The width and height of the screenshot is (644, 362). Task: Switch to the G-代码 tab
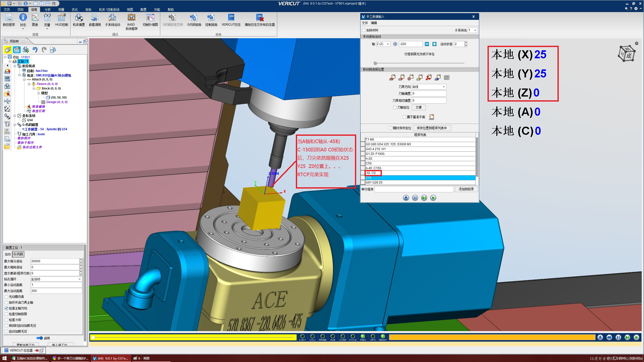click(x=18, y=254)
